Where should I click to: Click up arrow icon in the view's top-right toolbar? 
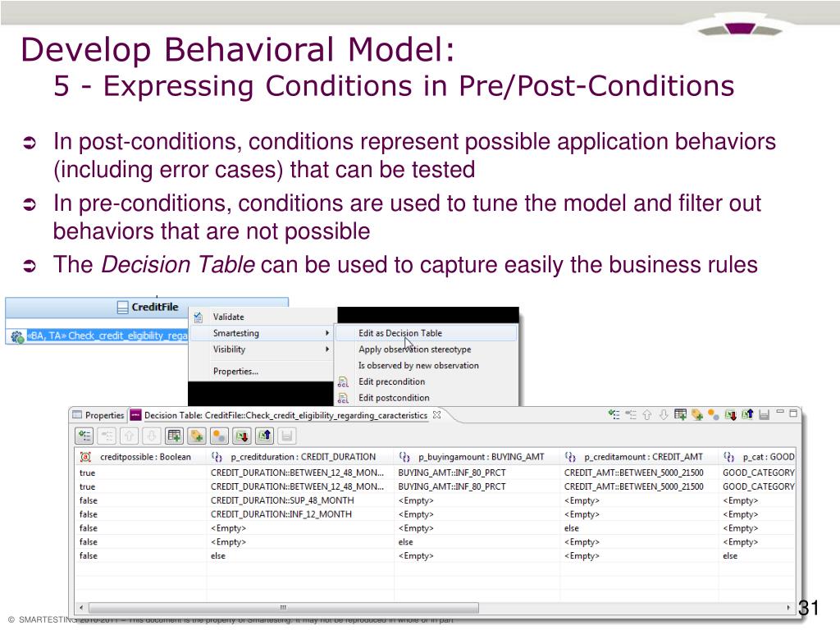point(647,414)
